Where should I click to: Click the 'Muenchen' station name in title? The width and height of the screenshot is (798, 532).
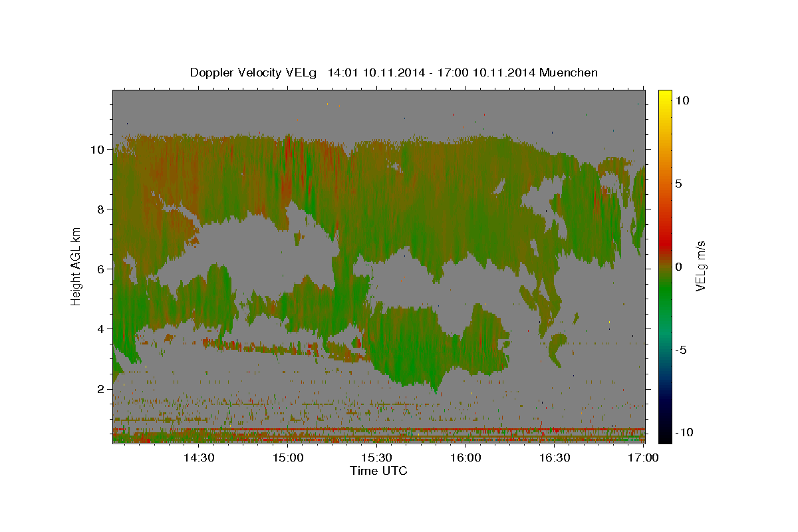click(569, 72)
